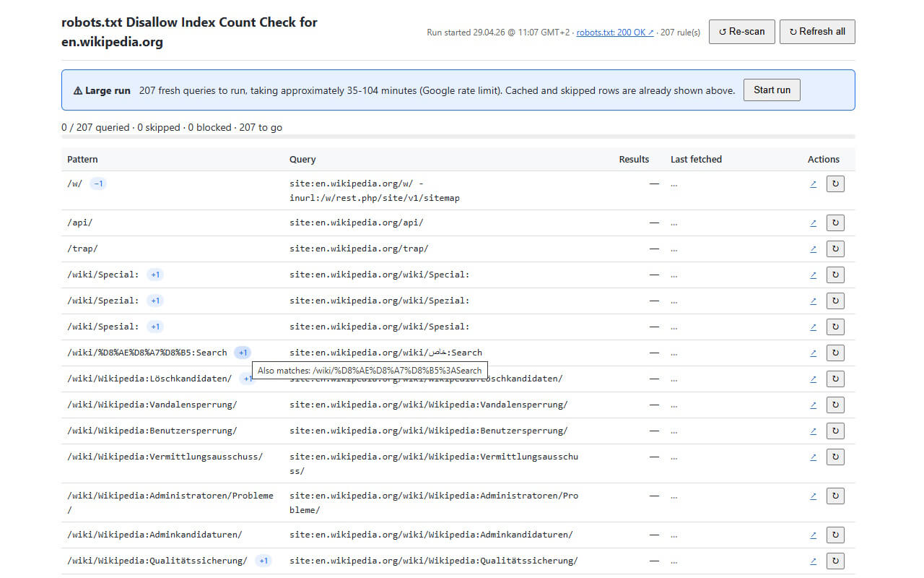The height and width of the screenshot is (578, 924).
Task: Open the external search link for /wiki/Special:
Action: point(814,275)
